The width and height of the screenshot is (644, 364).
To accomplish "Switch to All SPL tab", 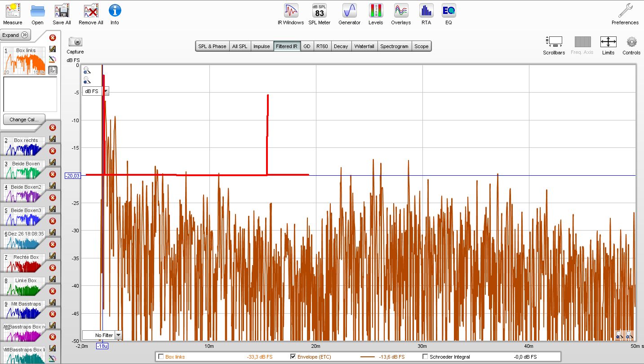I will (240, 46).
